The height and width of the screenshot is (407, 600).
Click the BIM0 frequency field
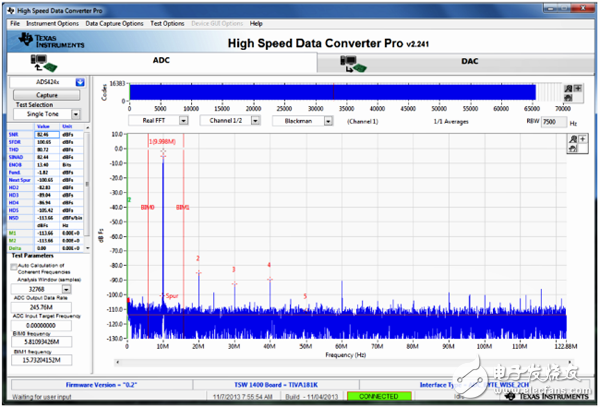41,342
